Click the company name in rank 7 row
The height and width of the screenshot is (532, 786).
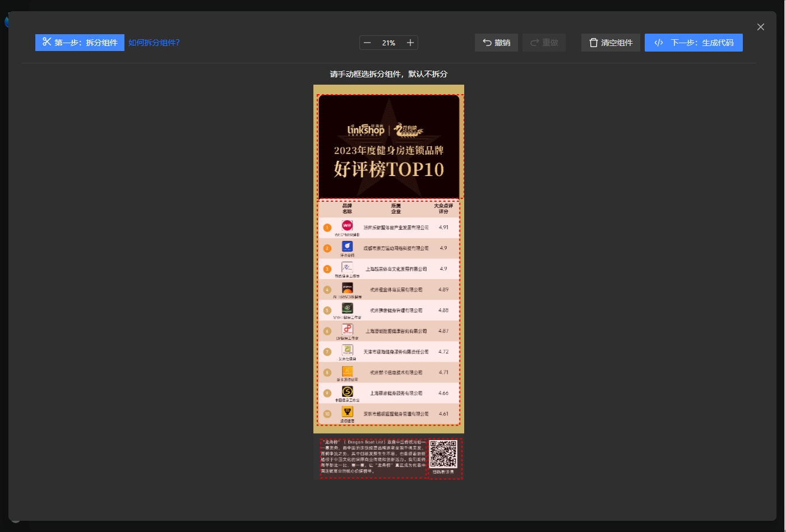pyautogui.click(x=396, y=352)
